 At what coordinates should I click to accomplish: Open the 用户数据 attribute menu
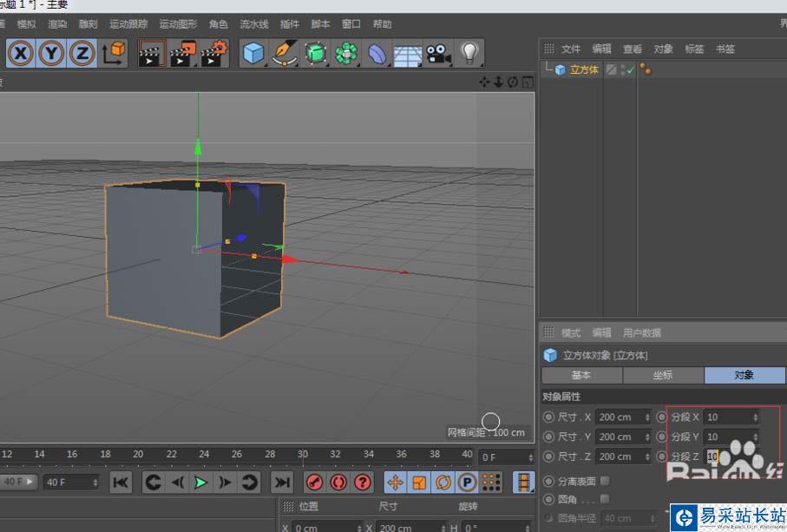642,333
